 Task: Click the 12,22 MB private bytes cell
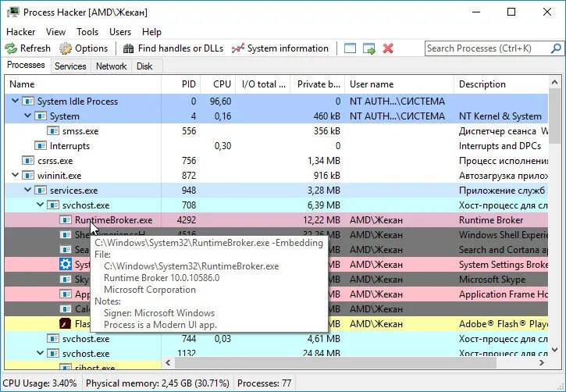pyautogui.click(x=322, y=220)
